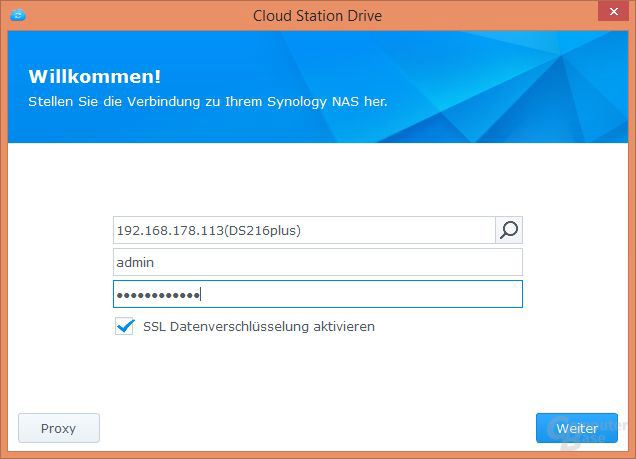Click the Synology NAS connection subtitle text
The width and height of the screenshot is (636, 459).
click(208, 101)
